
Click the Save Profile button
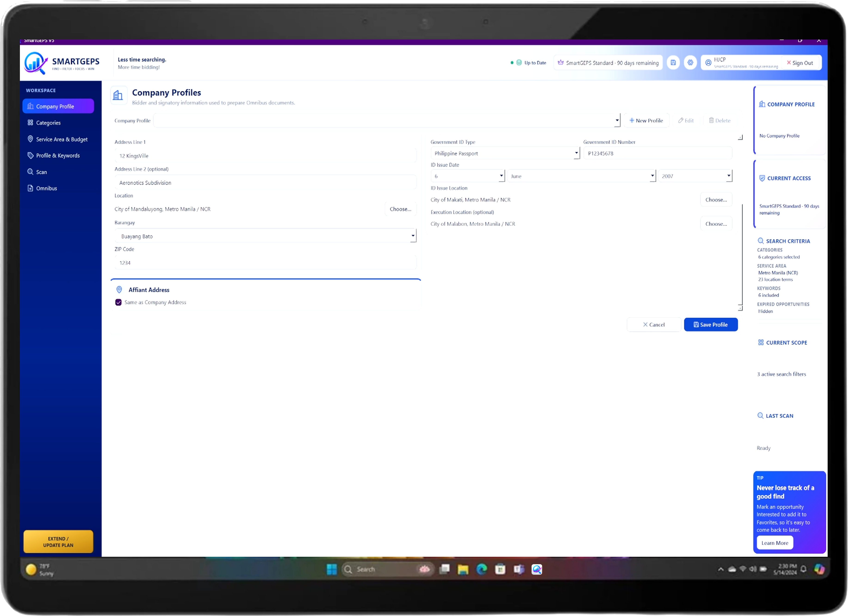pyautogui.click(x=710, y=325)
